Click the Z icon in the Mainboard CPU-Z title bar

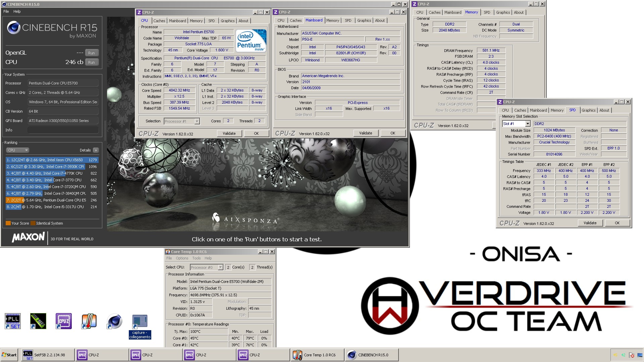(x=275, y=12)
